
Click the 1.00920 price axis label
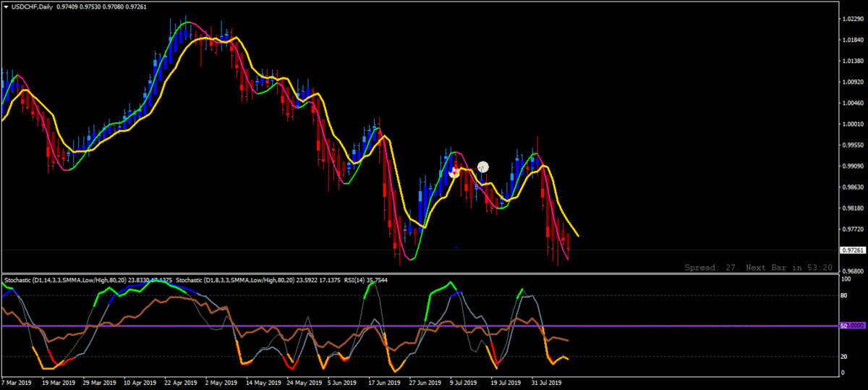(854, 82)
